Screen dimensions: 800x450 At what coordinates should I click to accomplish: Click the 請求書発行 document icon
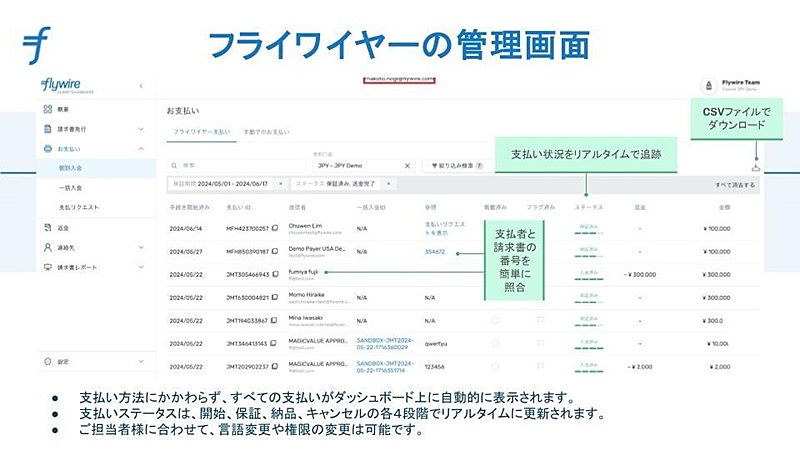click(x=48, y=129)
